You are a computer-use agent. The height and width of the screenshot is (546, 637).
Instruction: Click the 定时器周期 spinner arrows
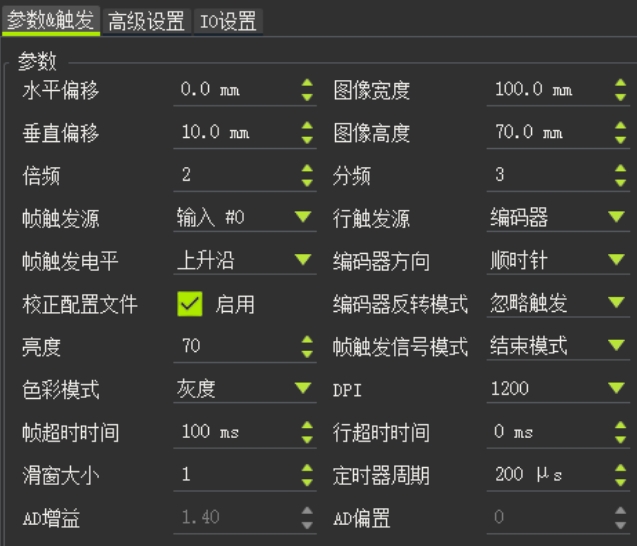pyautogui.click(x=620, y=476)
